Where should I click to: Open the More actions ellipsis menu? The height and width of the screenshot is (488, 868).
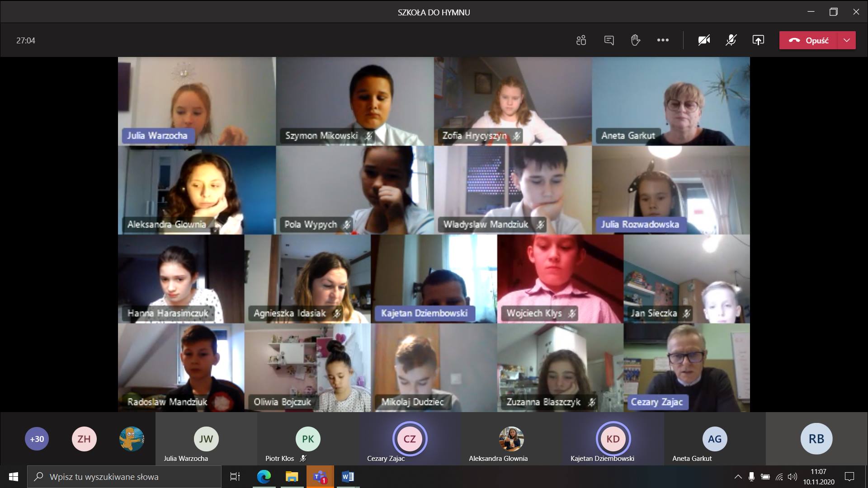click(x=663, y=40)
